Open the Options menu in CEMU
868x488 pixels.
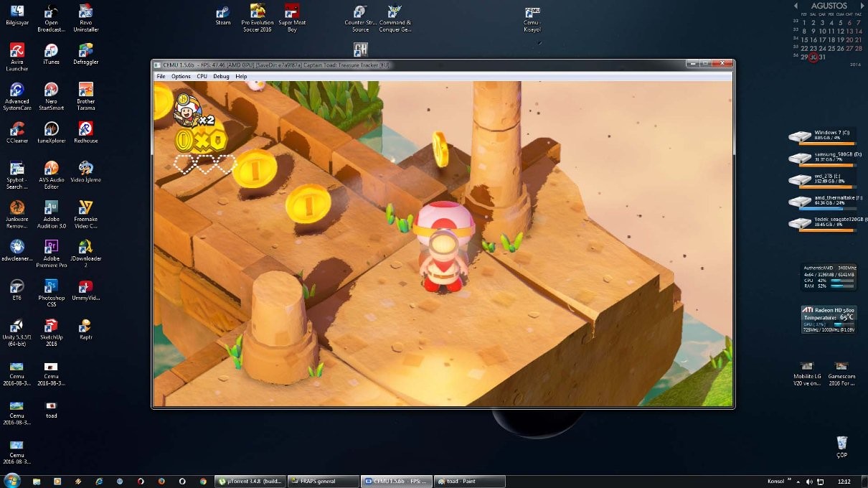[181, 76]
